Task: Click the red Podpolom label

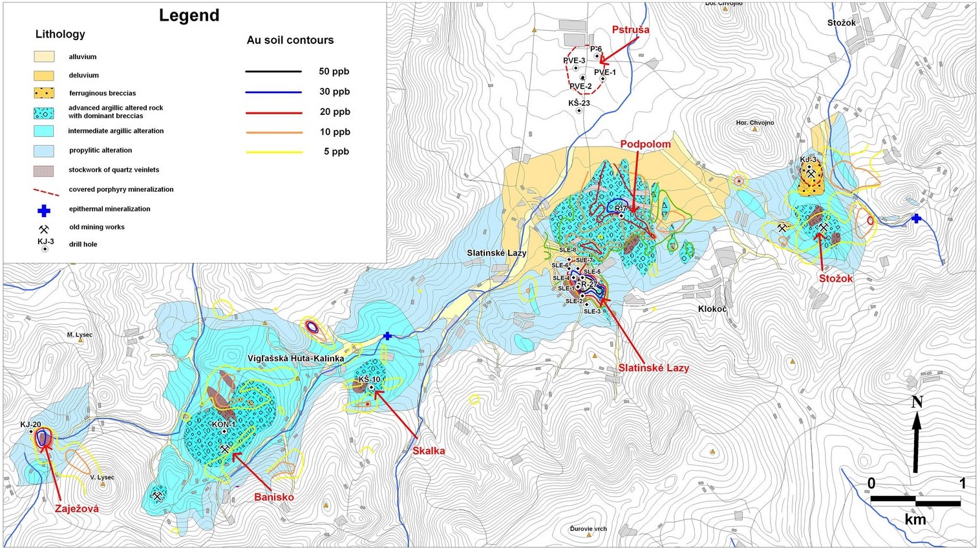Action: tap(645, 144)
